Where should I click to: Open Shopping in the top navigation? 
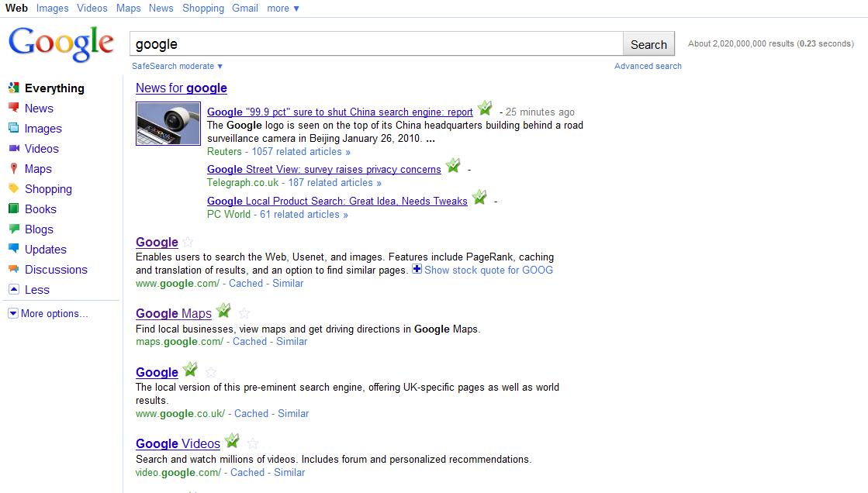203,9
